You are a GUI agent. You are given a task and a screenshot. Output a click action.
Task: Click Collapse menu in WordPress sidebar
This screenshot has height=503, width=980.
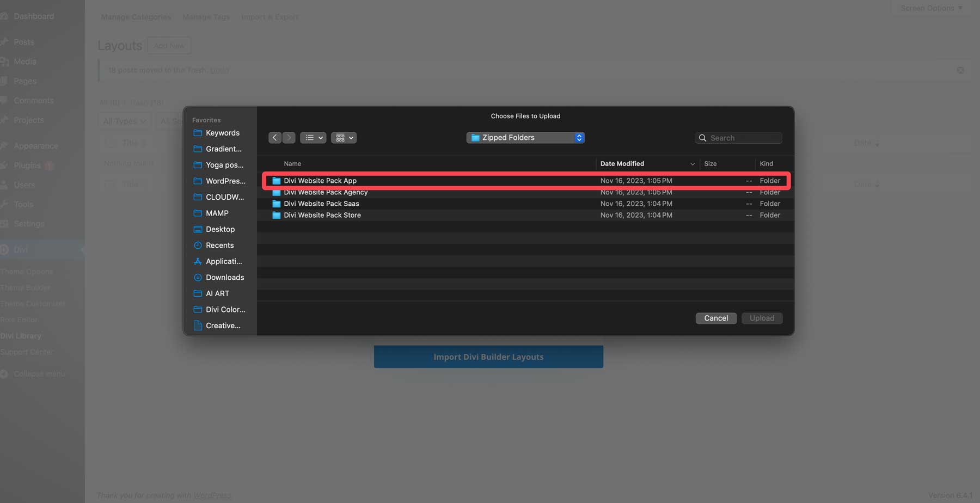[x=39, y=374]
